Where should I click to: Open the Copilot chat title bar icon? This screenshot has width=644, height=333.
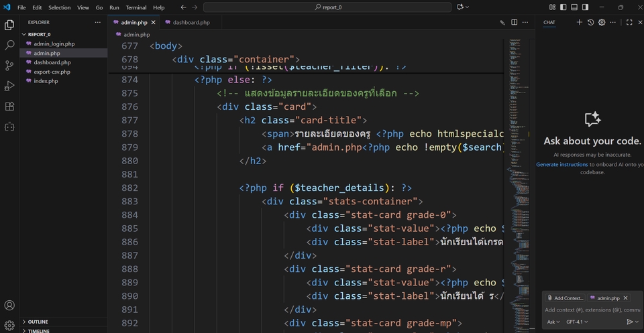pos(460,7)
